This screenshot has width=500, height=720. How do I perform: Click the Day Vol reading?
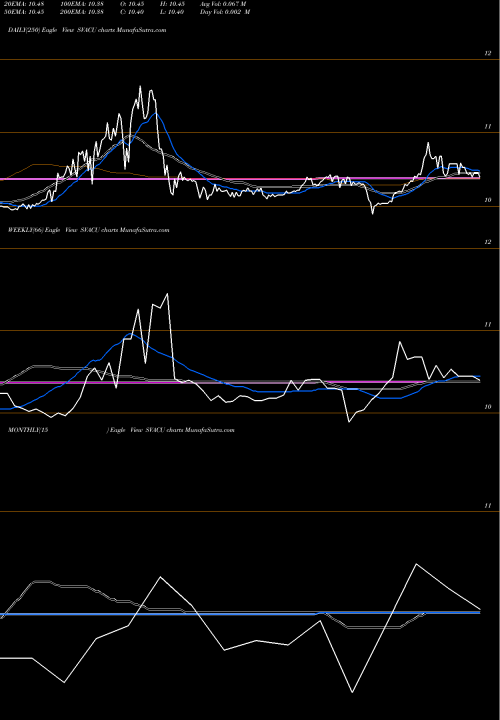(225, 12)
